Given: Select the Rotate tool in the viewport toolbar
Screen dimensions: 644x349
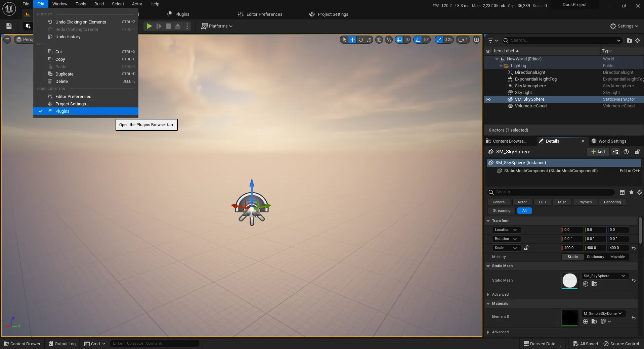Looking at the screenshot, I should (x=361, y=40).
